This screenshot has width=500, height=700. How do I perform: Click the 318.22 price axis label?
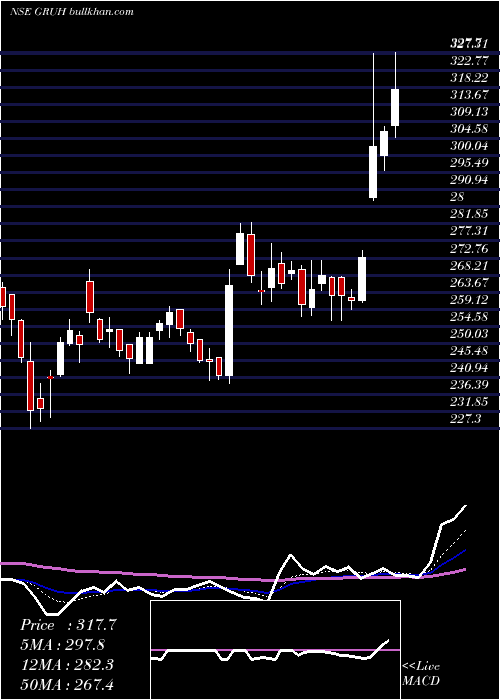(x=469, y=78)
